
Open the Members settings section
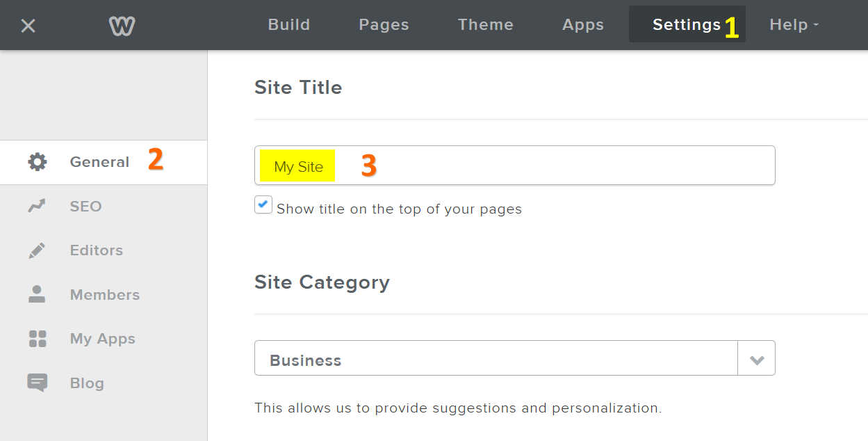105,295
